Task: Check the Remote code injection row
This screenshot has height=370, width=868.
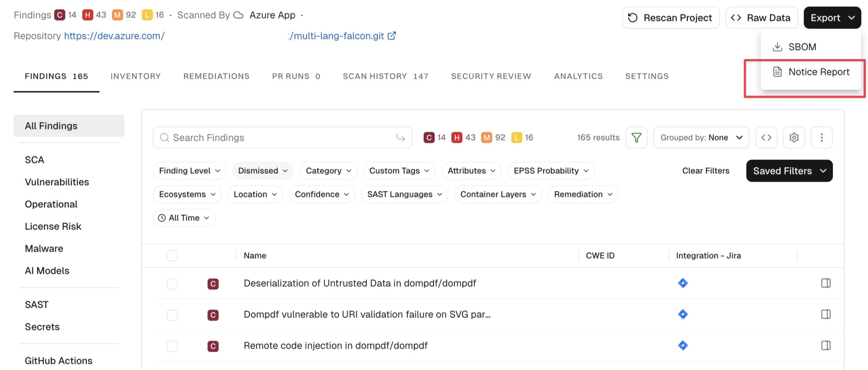Action: (172, 346)
